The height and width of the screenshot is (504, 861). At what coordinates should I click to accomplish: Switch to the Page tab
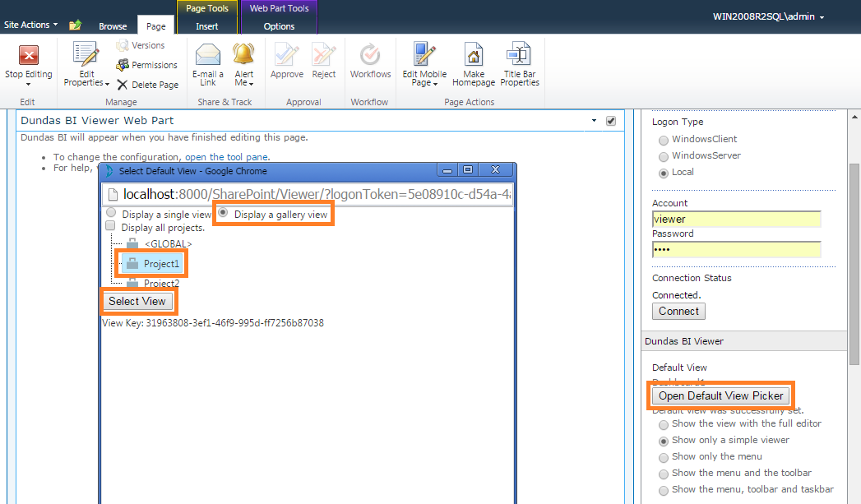click(156, 25)
